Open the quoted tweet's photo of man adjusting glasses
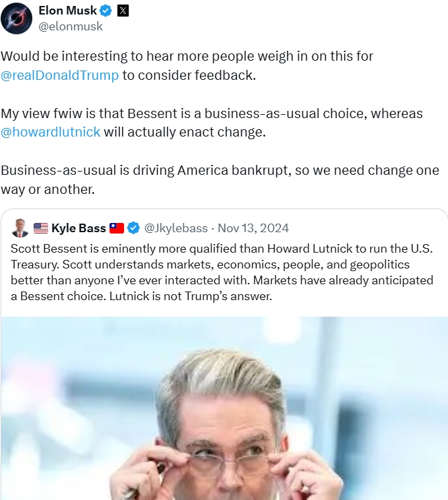The image size is (448, 500). point(224,408)
